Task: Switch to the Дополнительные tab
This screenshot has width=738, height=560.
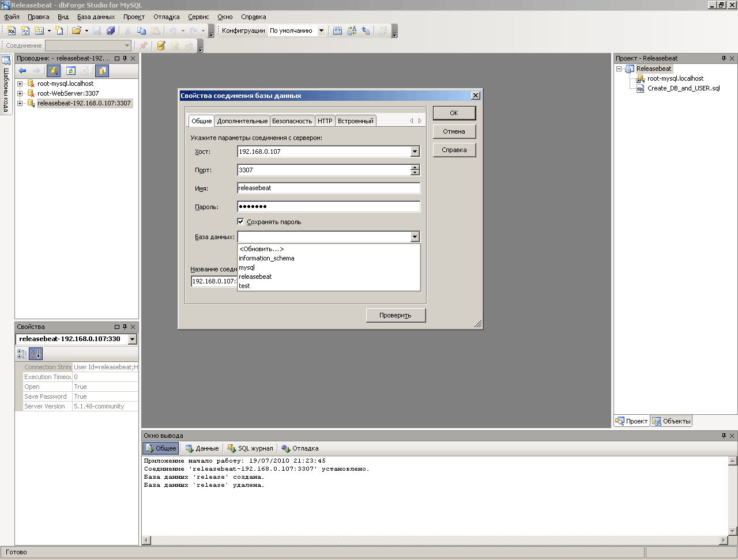Action: tap(242, 121)
